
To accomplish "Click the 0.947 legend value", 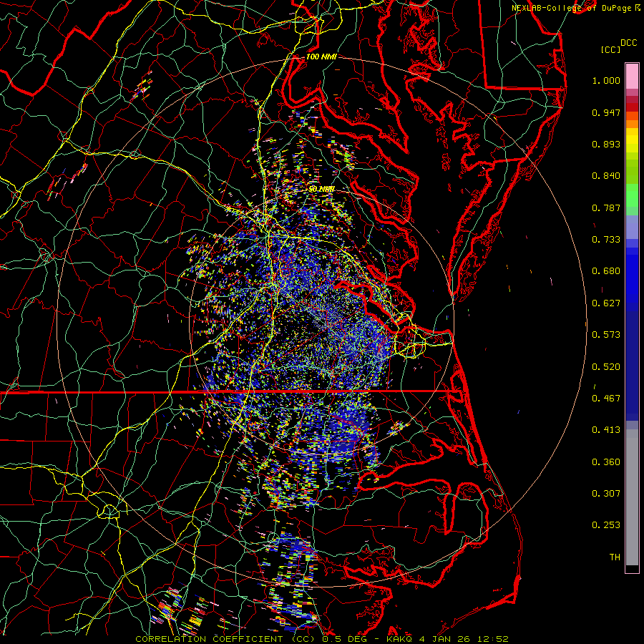I will (x=606, y=112).
